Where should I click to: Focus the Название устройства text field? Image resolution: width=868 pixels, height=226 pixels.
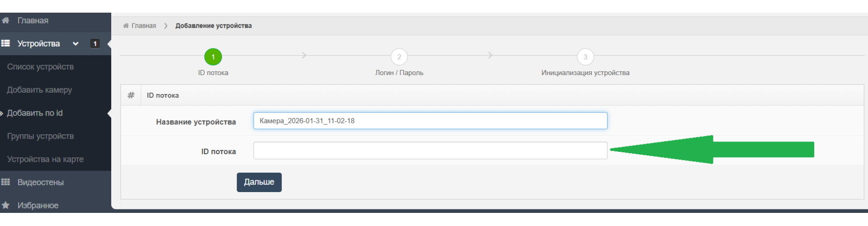[430, 121]
